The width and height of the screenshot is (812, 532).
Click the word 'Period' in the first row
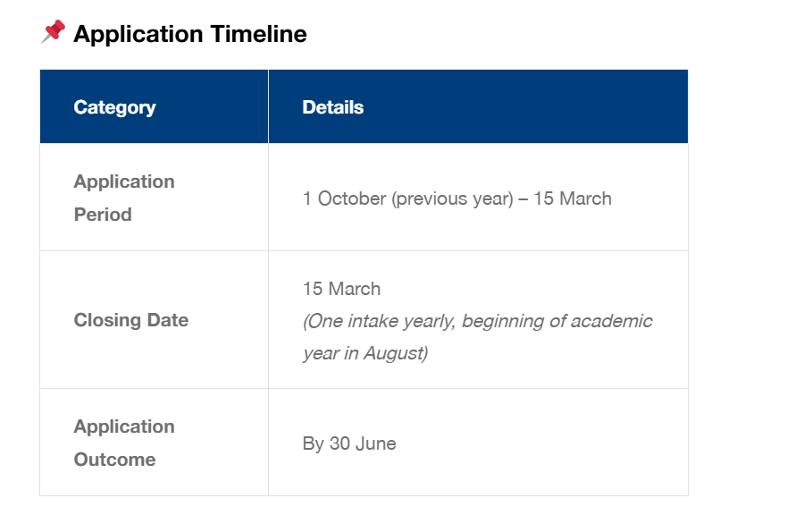coord(103,215)
